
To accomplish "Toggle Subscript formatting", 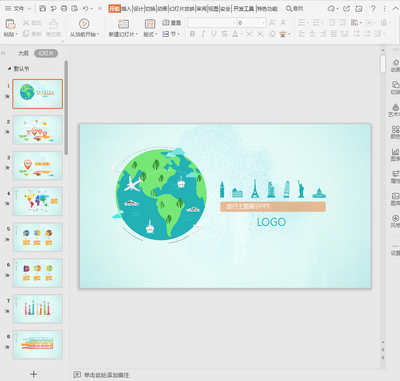I will click(x=260, y=34).
